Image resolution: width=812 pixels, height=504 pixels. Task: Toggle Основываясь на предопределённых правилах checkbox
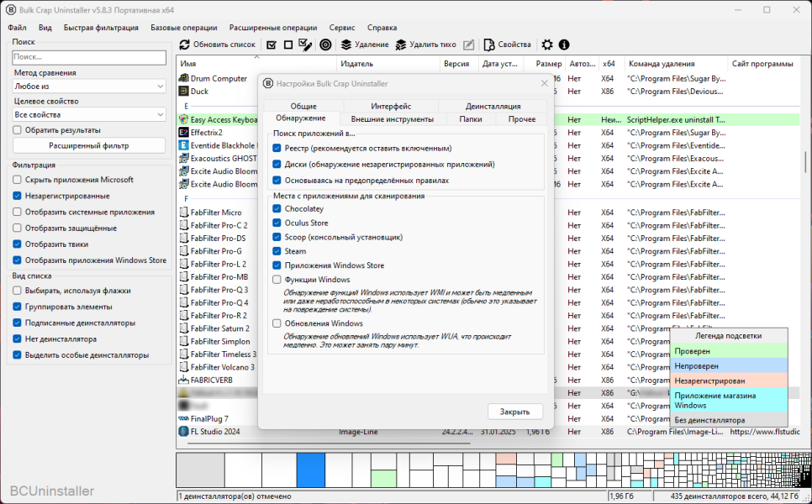277,181
